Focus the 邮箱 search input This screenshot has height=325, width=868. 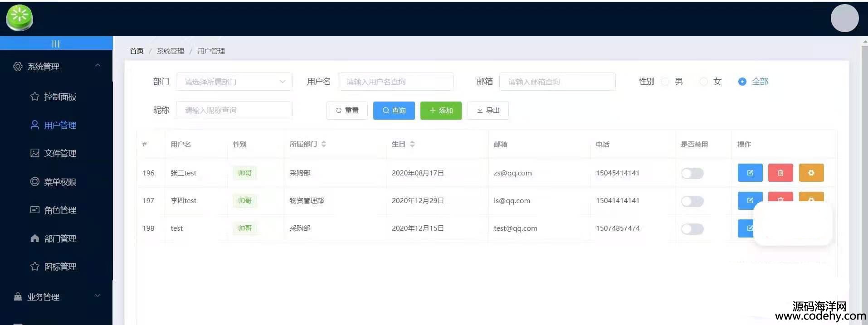tap(557, 82)
